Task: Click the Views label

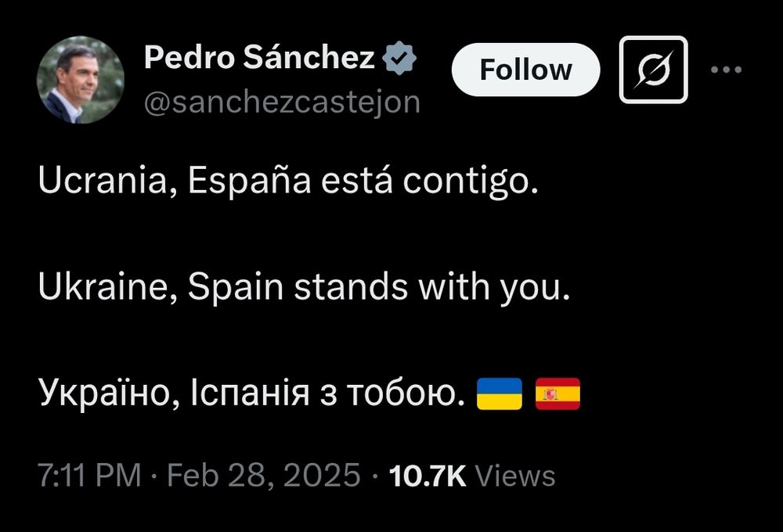Action: click(x=515, y=475)
